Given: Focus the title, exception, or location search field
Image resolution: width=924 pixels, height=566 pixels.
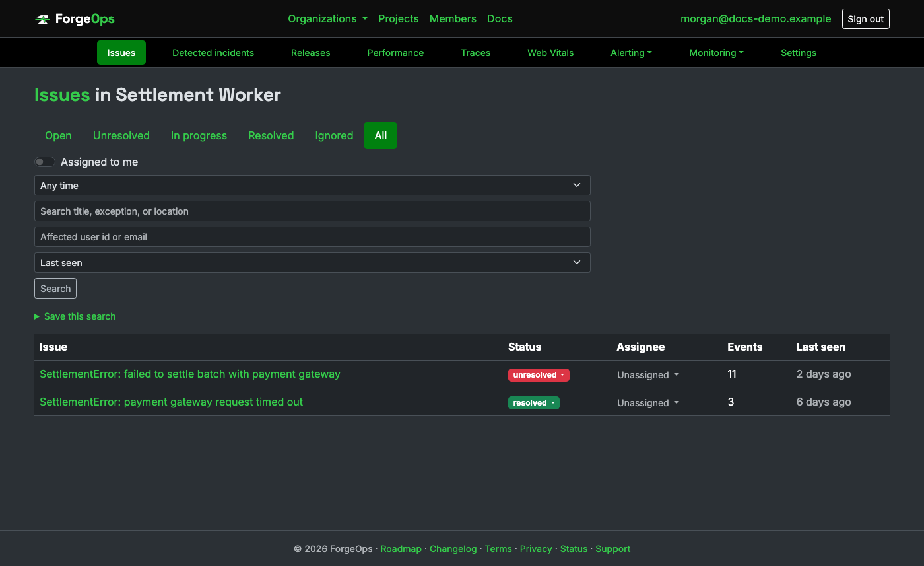Looking at the screenshot, I should click(312, 211).
